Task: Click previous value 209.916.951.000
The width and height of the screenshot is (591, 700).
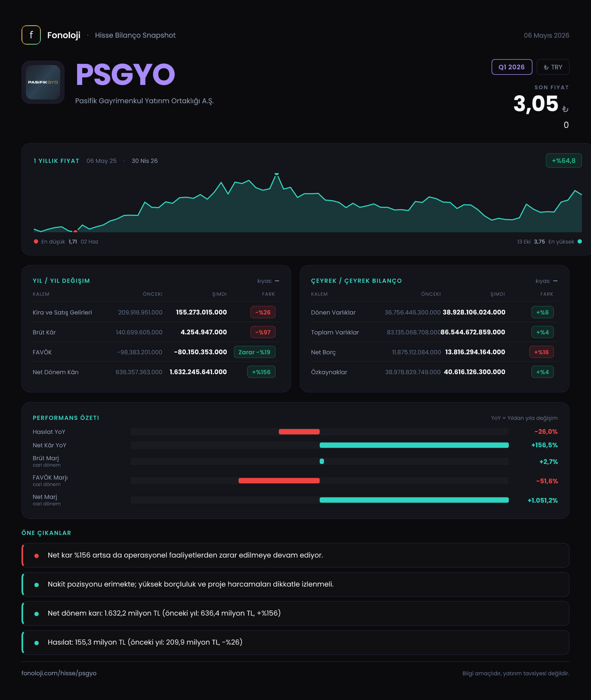Action: 140,312
